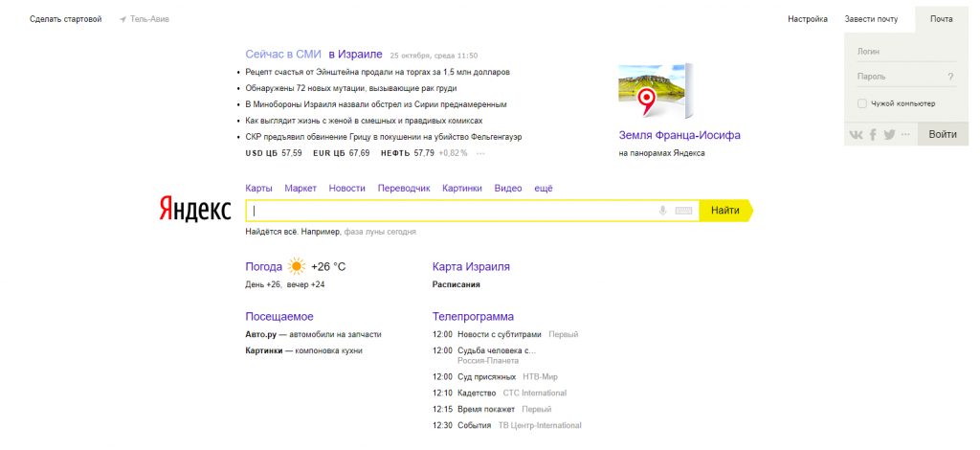Open the Картинки service
Viewport: 980px width, 450px height.
pos(462,188)
